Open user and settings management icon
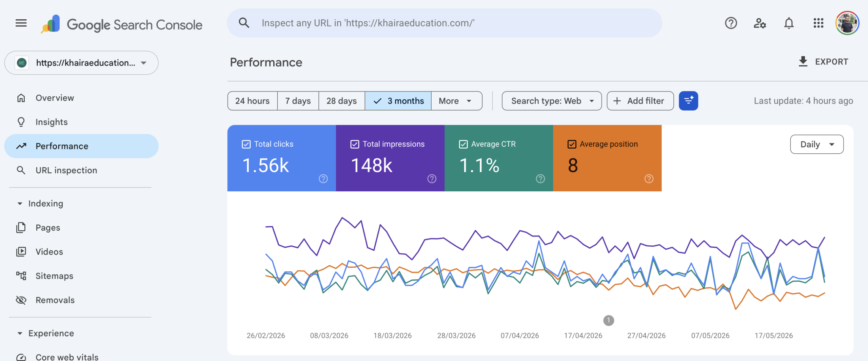Image resolution: width=868 pixels, height=361 pixels. point(760,23)
